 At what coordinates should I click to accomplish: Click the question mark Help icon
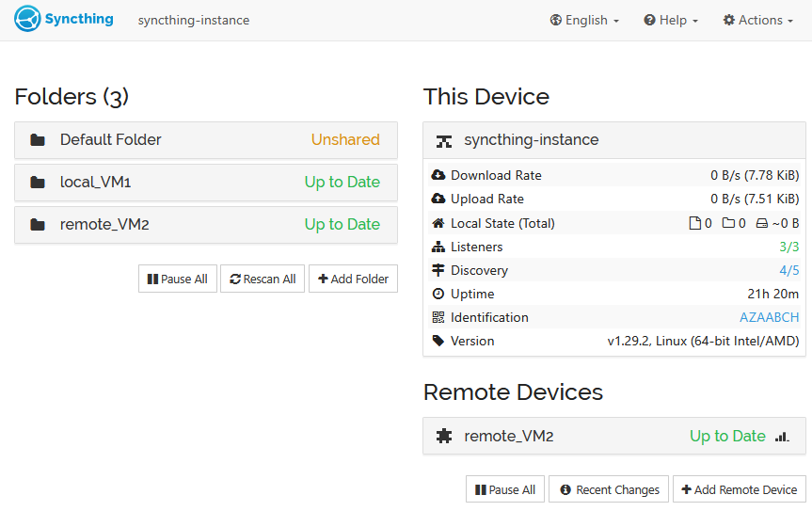pyautogui.click(x=649, y=20)
